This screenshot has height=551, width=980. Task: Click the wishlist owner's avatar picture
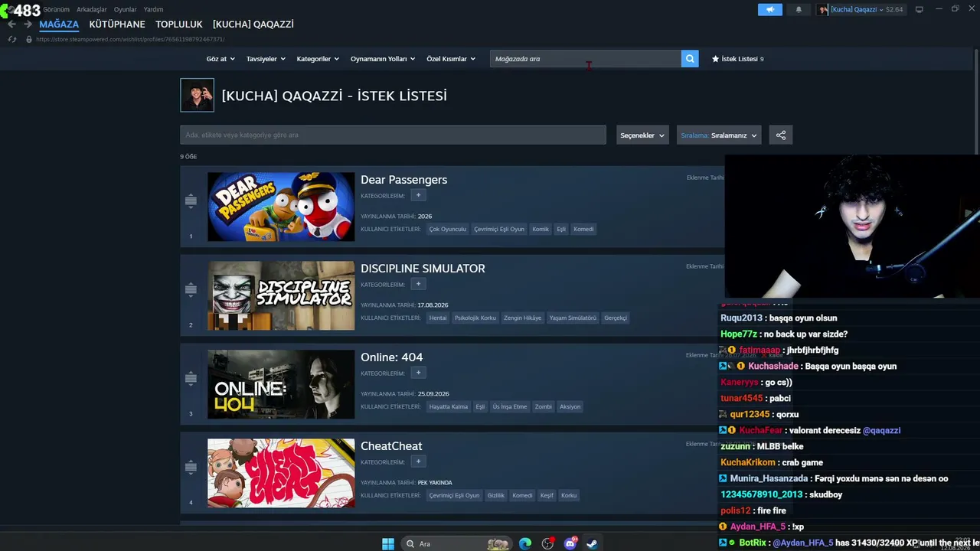[x=197, y=95]
